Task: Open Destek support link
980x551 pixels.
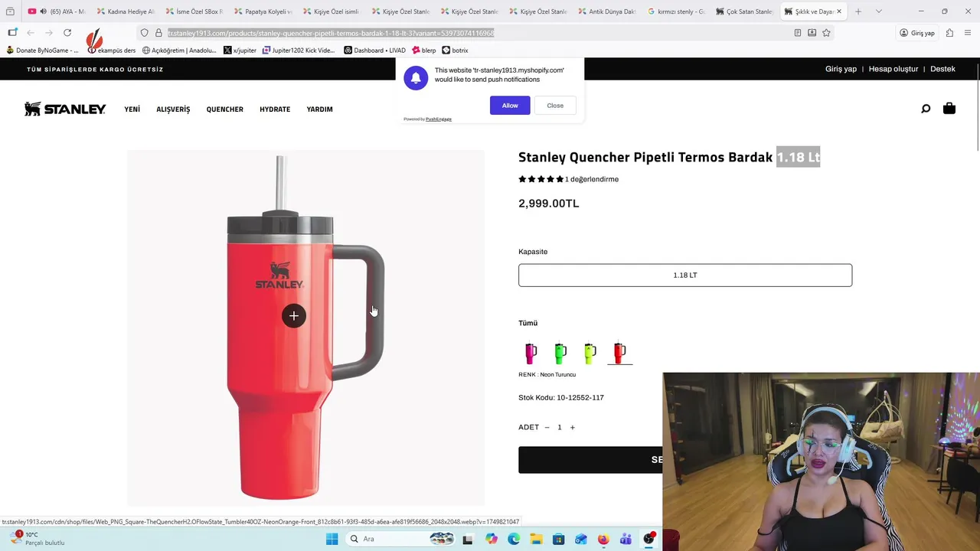Action: click(x=942, y=69)
